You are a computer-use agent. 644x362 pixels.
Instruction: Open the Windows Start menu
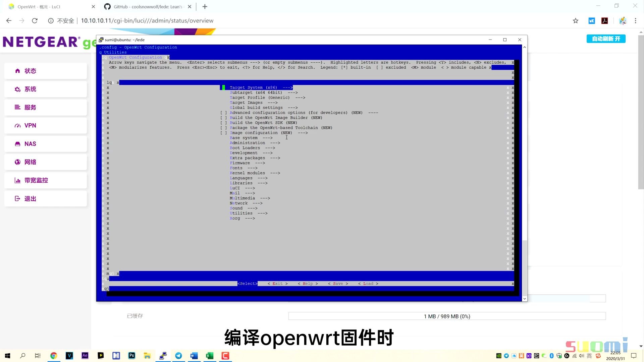tap(7, 356)
